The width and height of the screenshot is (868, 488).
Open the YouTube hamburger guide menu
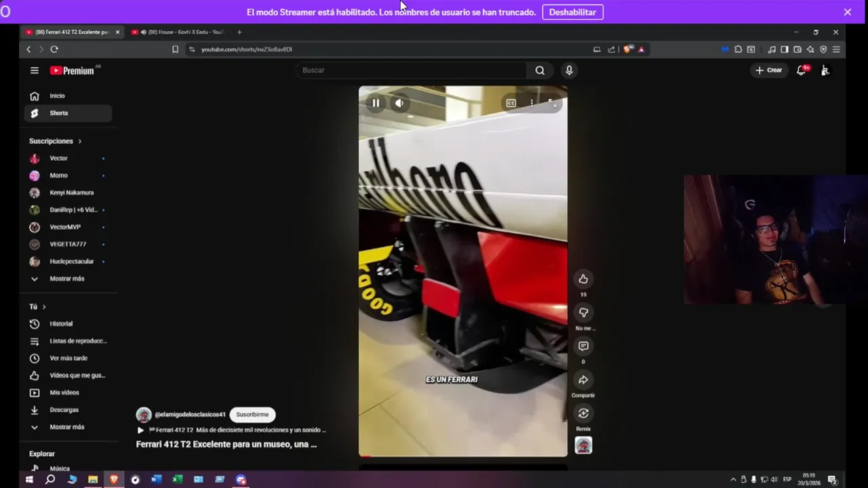pyautogui.click(x=35, y=70)
